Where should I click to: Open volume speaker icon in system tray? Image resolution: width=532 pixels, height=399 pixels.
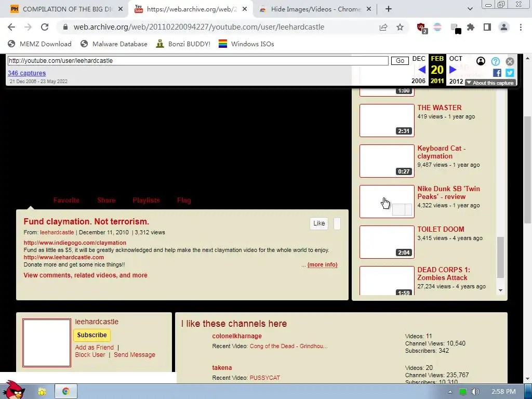475,392
